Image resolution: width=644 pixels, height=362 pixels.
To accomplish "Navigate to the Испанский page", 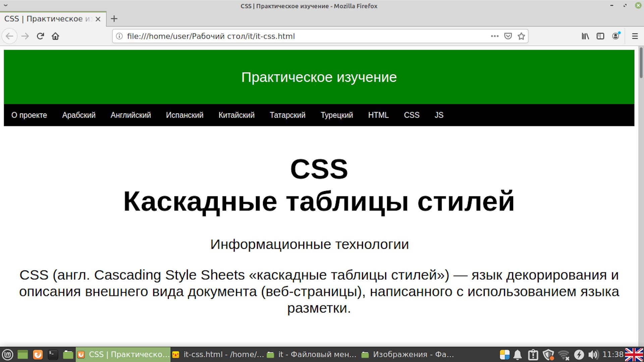I will (x=185, y=115).
